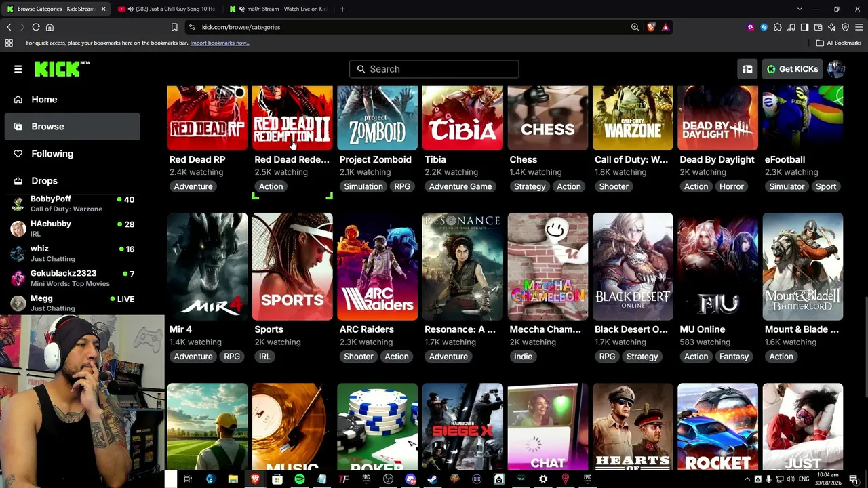Open the Mir 4 category cover
The width and height of the screenshot is (868, 488).
click(x=208, y=266)
